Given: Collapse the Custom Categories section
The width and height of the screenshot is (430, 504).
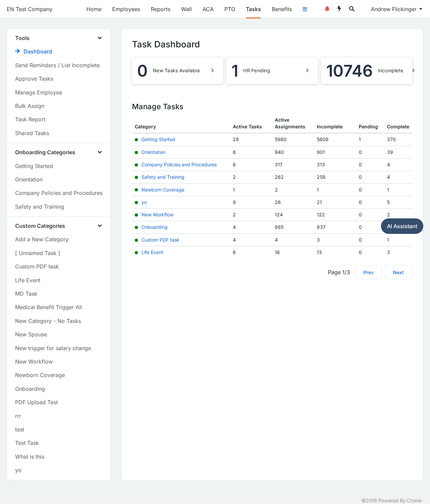Looking at the screenshot, I should click(x=100, y=226).
